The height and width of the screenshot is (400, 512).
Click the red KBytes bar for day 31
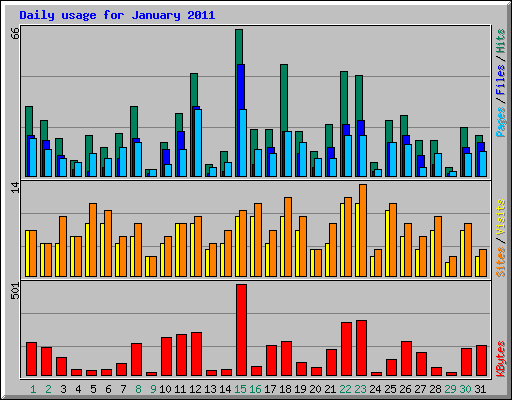[x=482, y=361]
